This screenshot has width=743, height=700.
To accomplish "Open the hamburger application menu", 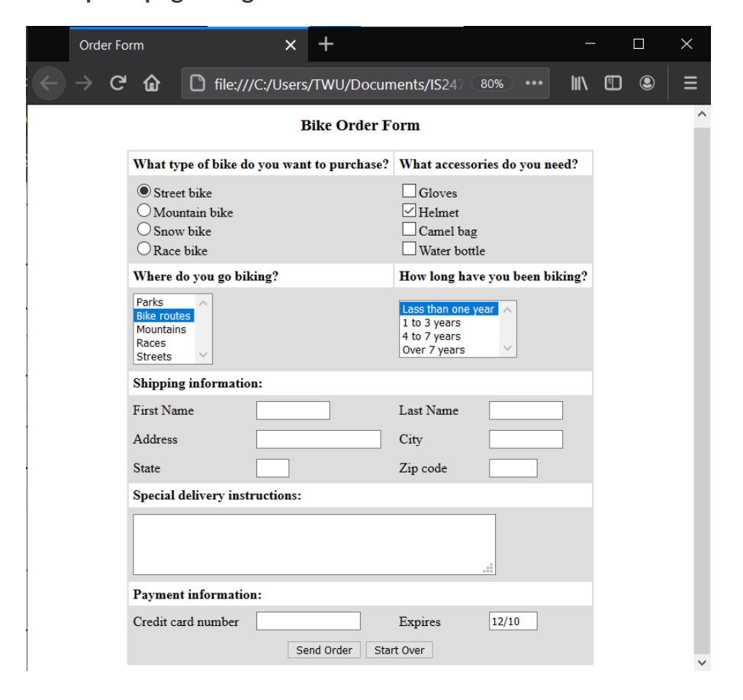I will click(x=690, y=83).
